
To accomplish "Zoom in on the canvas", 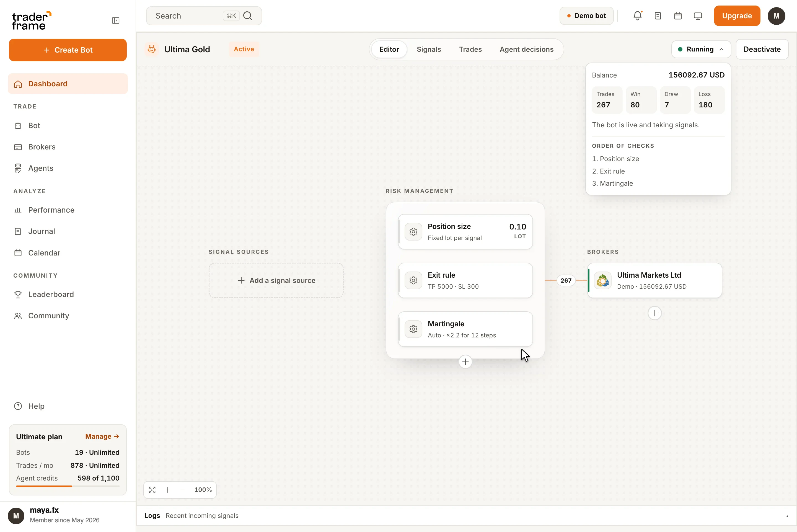I will [x=167, y=490].
